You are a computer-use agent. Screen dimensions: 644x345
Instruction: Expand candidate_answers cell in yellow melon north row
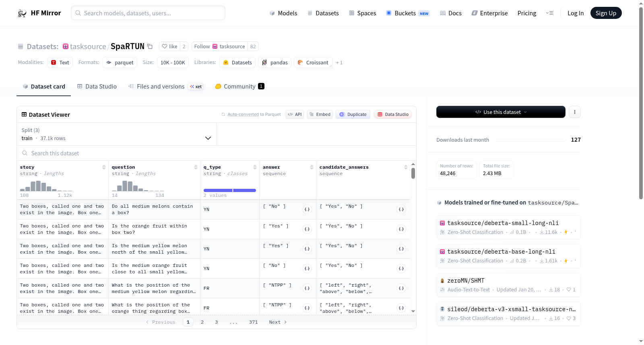[401, 249]
